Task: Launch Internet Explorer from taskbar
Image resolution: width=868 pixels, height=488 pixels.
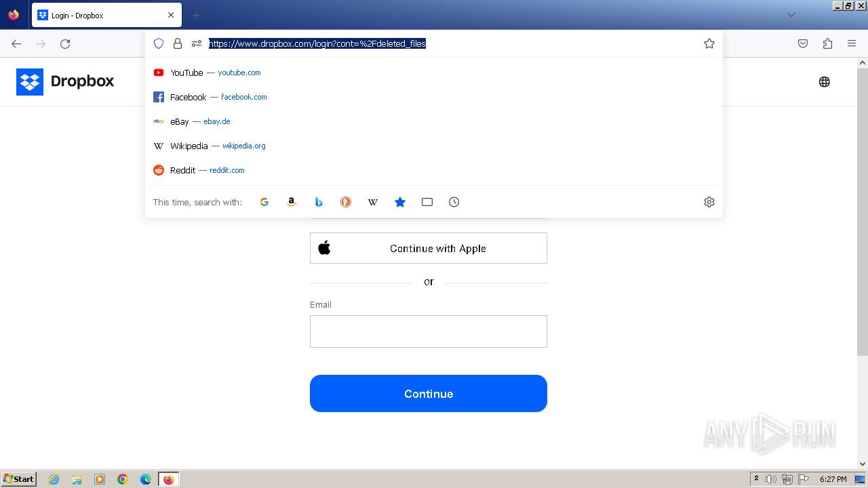Action: click(54, 479)
